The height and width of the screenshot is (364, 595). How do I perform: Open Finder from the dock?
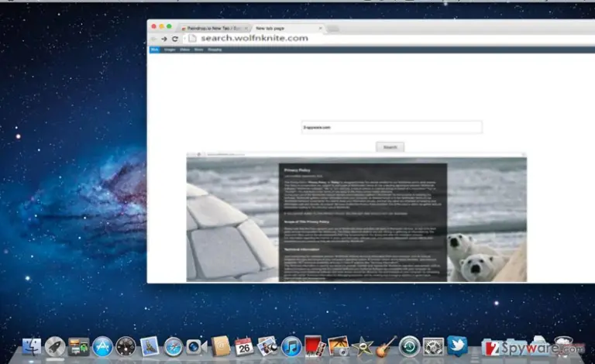click(32, 346)
